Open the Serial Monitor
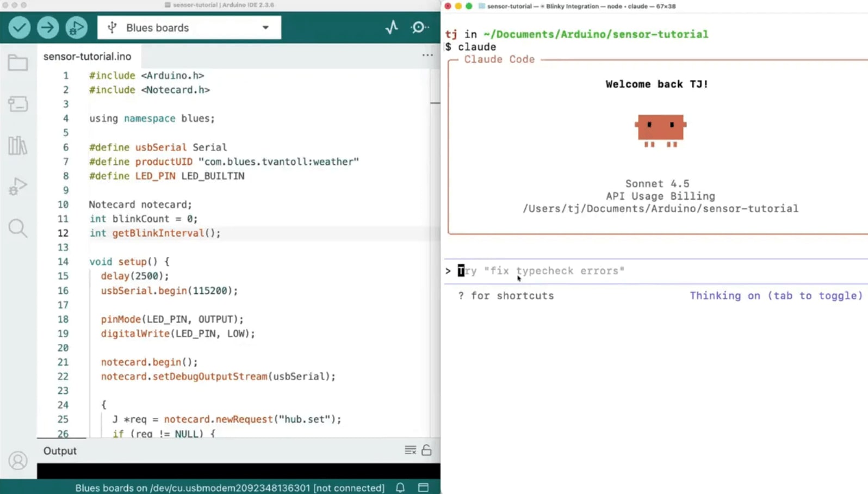 coord(419,27)
